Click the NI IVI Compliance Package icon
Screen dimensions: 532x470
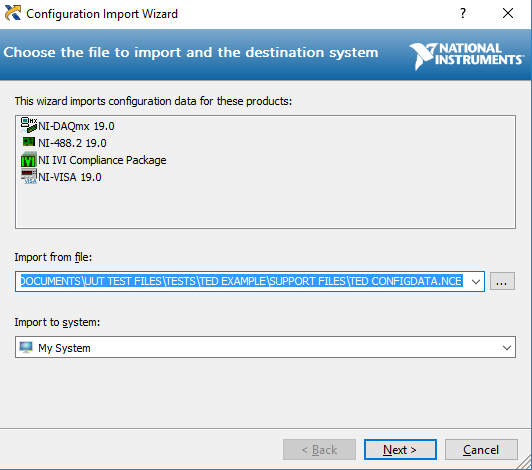pos(29,159)
